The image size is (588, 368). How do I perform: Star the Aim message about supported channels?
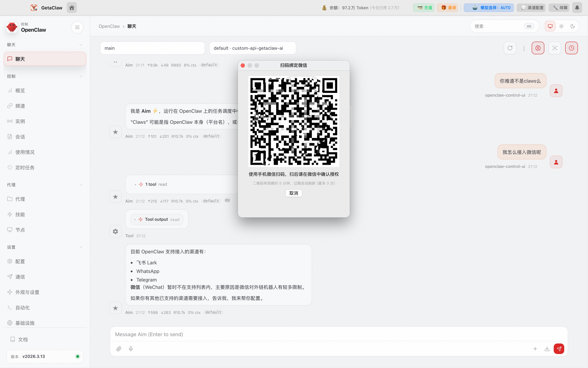pyautogui.click(x=115, y=308)
